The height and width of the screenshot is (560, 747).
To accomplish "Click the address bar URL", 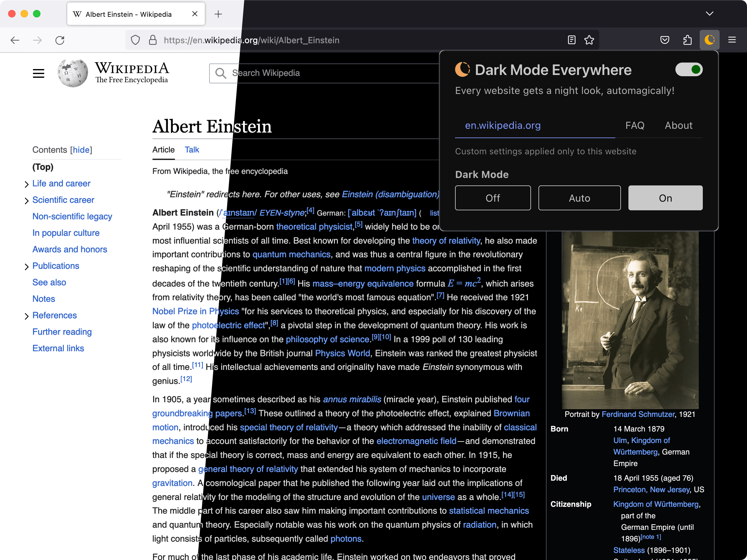I will (251, 40).
